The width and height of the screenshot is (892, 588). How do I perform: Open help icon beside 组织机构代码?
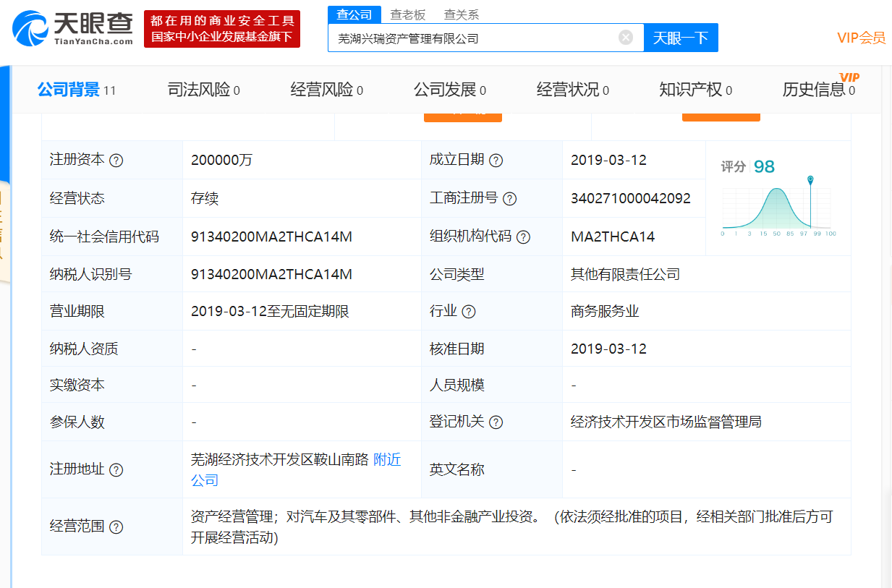tap(523, 237)
